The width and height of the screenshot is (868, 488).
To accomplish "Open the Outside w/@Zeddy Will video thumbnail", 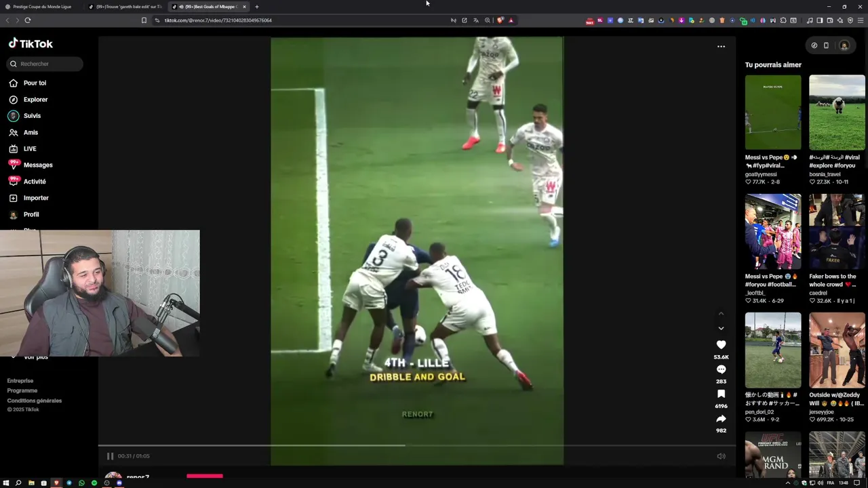I will click(x=837, y=350).
